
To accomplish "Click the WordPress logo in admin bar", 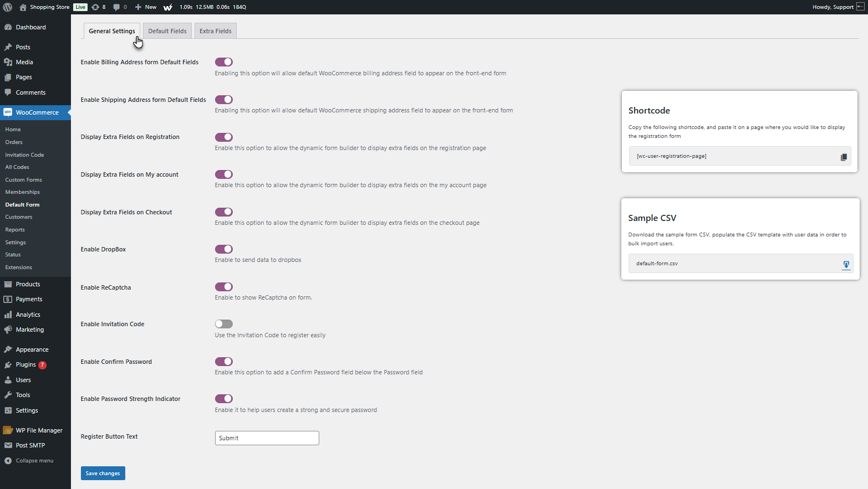I will click(8, 7).
